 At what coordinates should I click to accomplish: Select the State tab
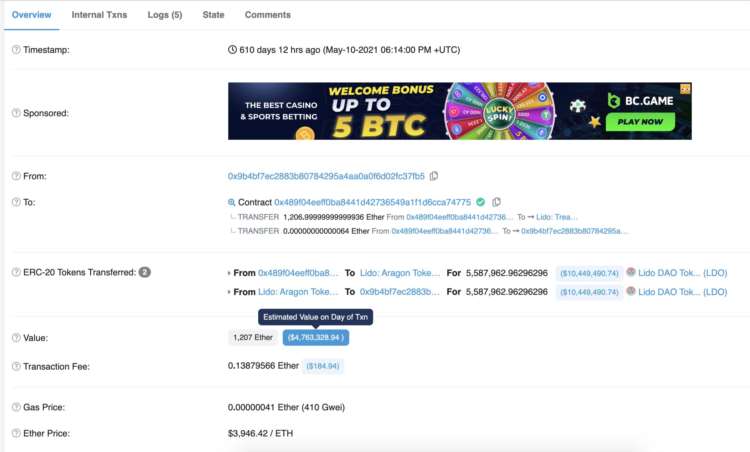[x=213, y=15]
